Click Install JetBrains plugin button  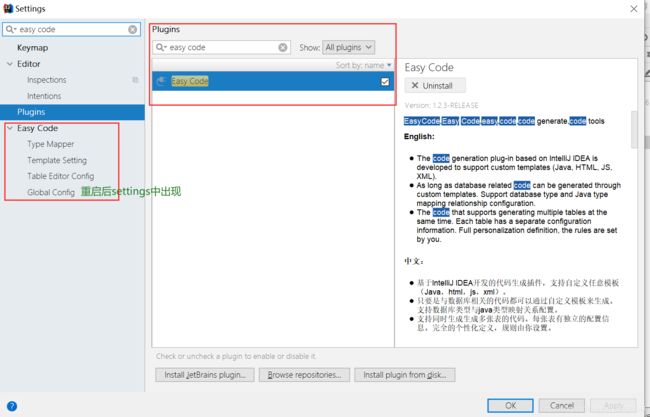pyautogui.click(x=205, y=375)
